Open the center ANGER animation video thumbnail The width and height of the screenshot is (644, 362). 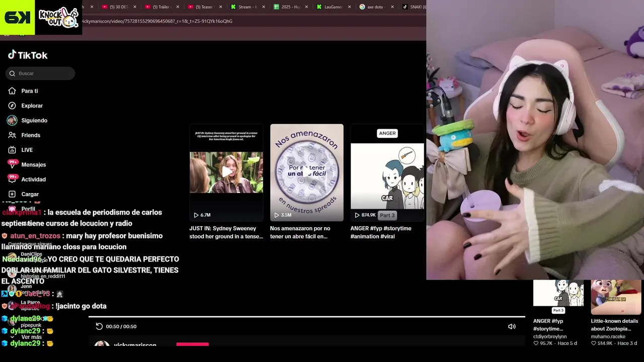click(387, 172)
